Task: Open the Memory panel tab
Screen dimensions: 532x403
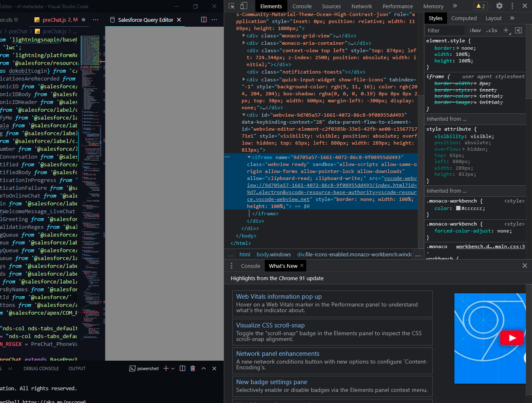Action: coord(433,6)
